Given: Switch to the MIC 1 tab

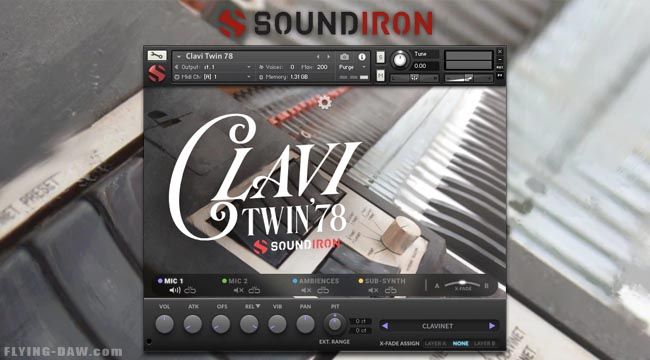Looking at the screenshot, I should click(170, 281).
